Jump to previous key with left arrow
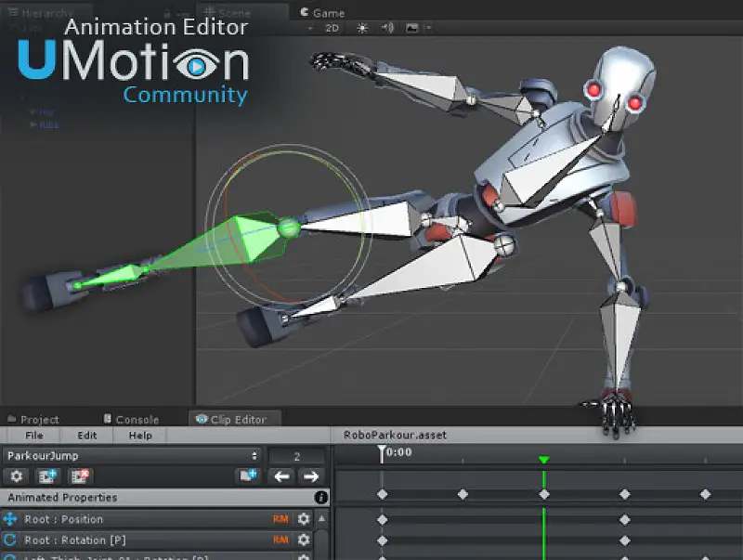This screenshot has height=560, width=743. click(281, 476)
